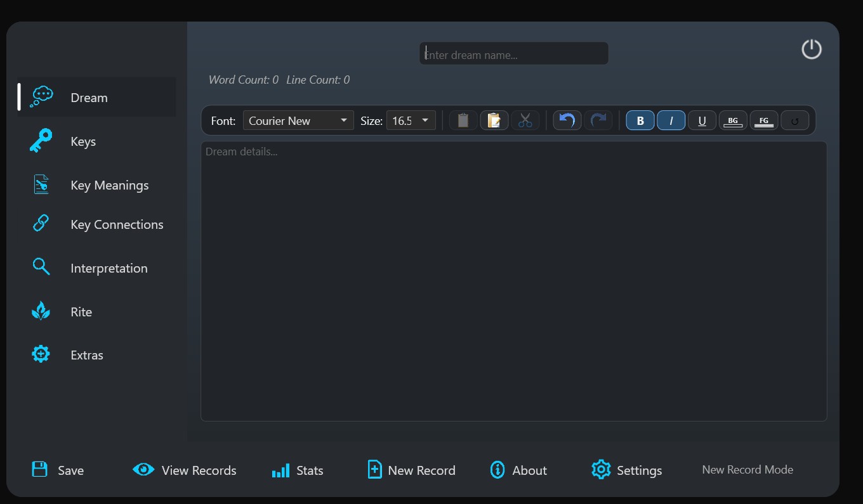This screenshot has width=863, height=504.
Task: Click the View Records label
Action: click(199, 470)
